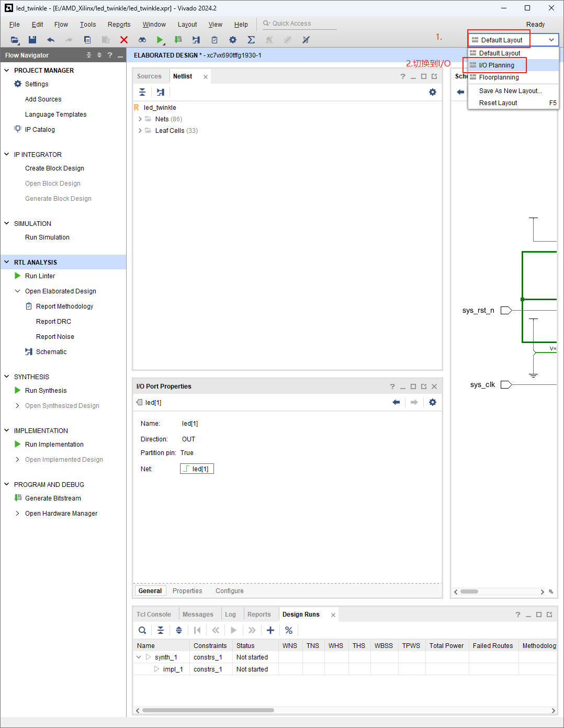Open the Reports menu
Image resolution: width=564 pixels, height=728 pixels.
pos(119,25)
